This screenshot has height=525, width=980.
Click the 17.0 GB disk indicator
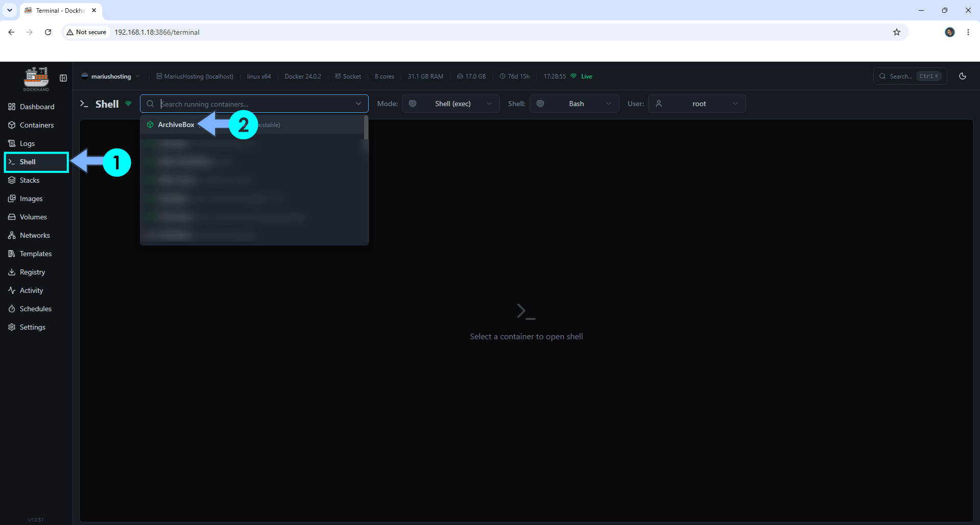tap(471, 77)
